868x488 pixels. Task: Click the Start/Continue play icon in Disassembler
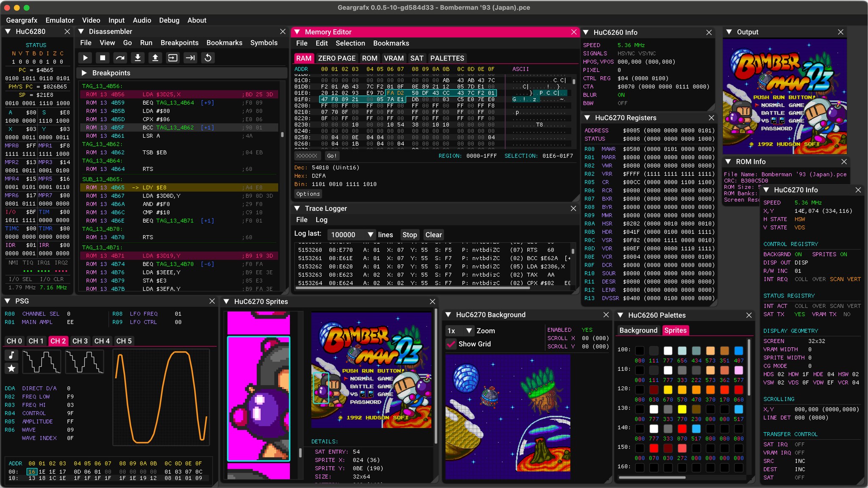coord(85,58)
